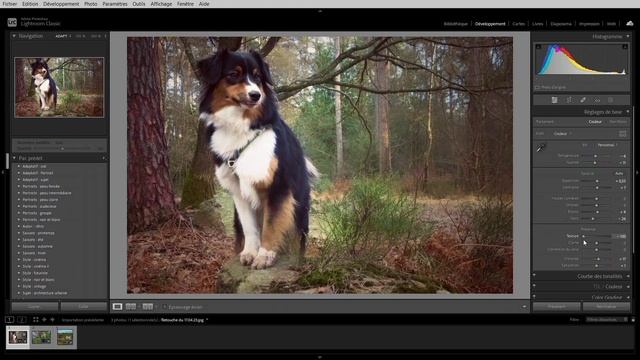Toggle Courbe des tonalités panel switch
640x360 pixels.
pyautogui.click(x=534, y=276)
